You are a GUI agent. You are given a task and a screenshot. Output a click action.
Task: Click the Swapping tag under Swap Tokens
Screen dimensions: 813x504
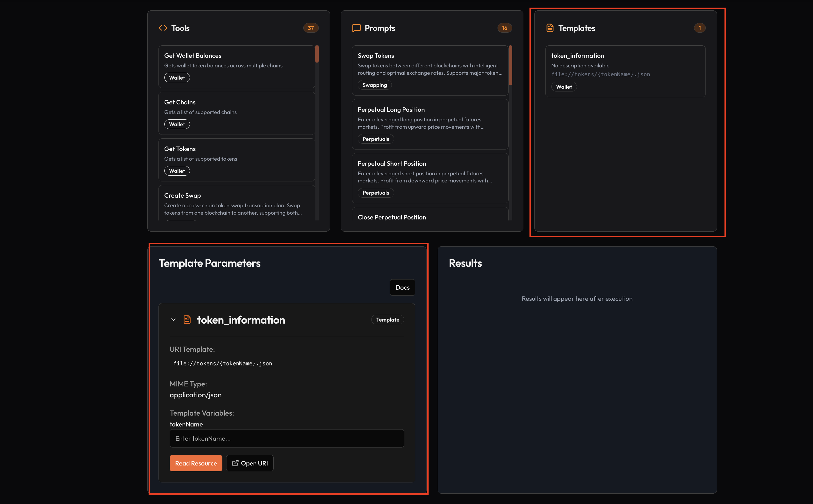pyautogui.click(x=375, y=85)
